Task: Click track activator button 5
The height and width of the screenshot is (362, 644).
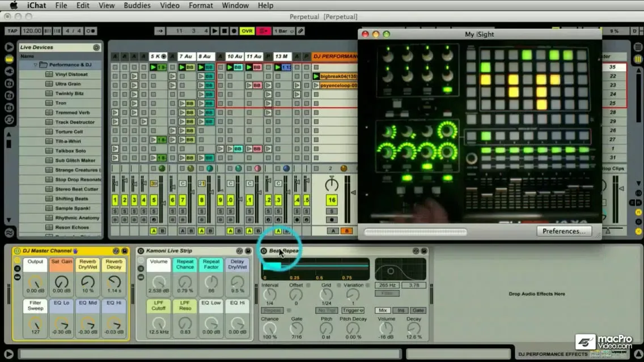Action: pyautogui.click(x=154, y=201)
